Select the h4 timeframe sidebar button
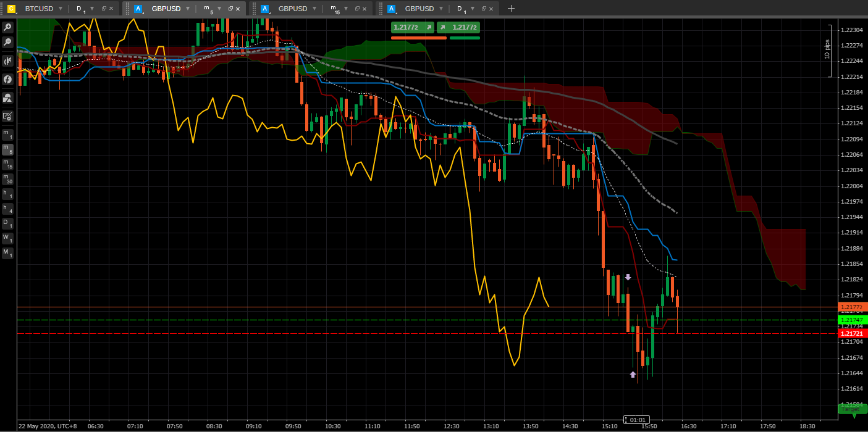868x432 pixels. coord(7,209)
